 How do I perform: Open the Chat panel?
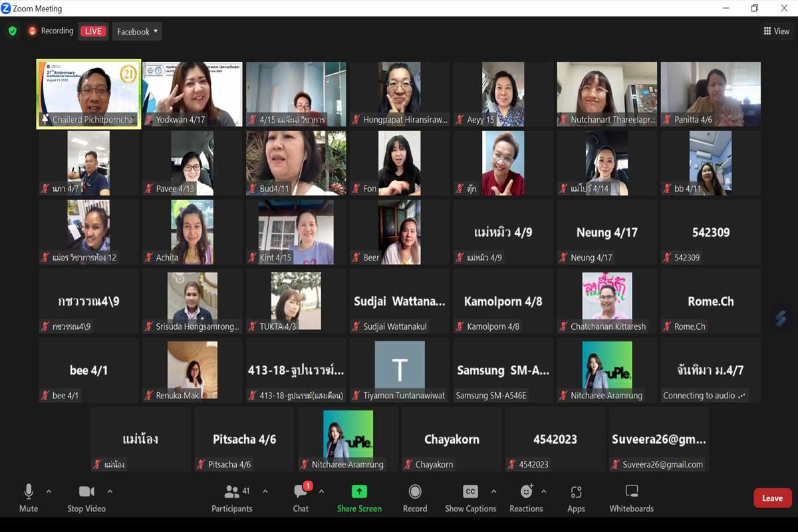click(x=301, y=493)
